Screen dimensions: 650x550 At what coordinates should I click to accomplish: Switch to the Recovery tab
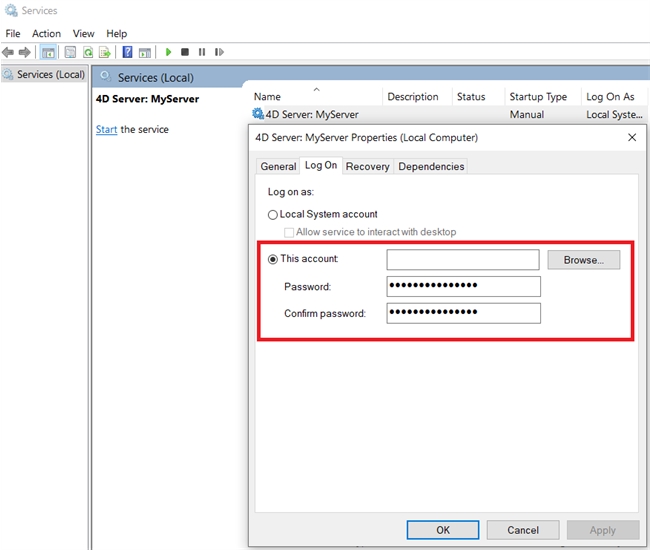[367, 166]
